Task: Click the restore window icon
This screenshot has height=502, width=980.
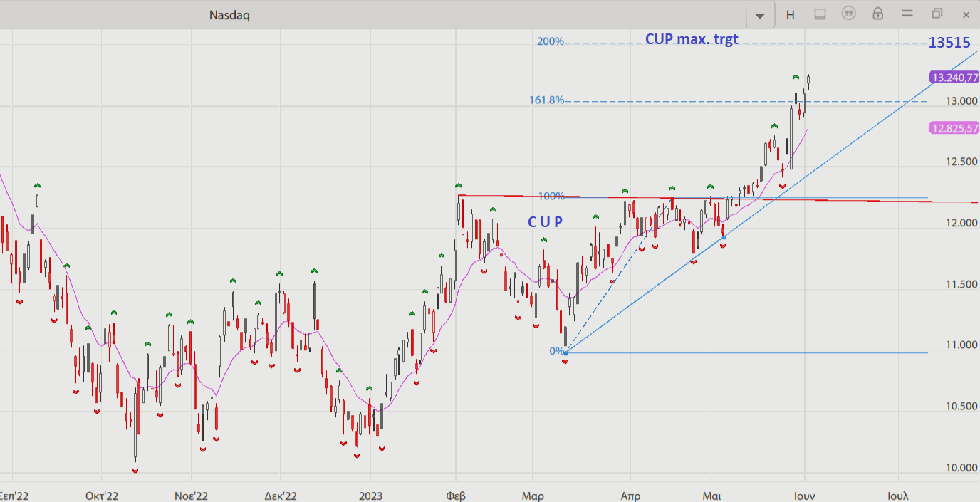Action: click(x=937, y=14)
